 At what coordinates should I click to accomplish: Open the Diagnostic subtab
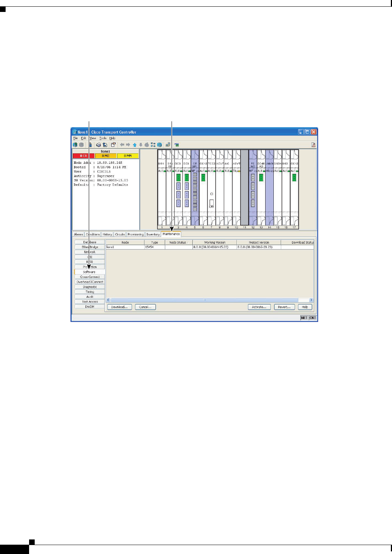pos(90,287)
